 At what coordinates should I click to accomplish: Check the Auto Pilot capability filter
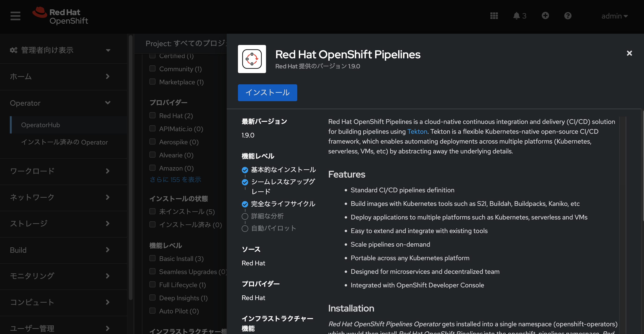(152, 311)
